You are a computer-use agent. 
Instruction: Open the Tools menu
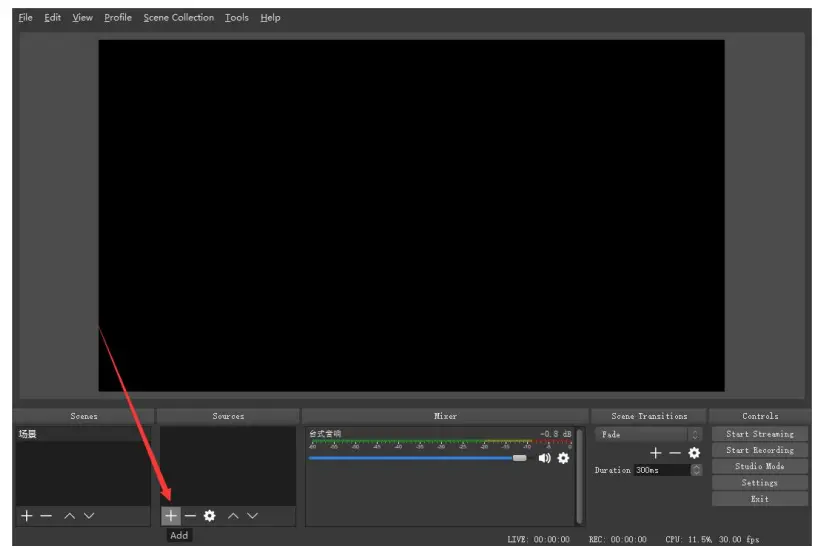pos(237,18)
